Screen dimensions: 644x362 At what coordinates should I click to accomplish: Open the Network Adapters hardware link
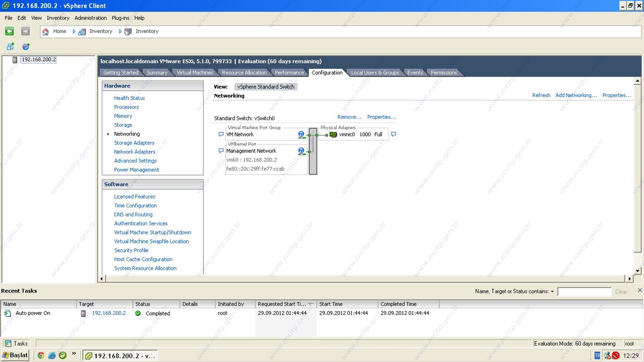click(x=135, y=152)
